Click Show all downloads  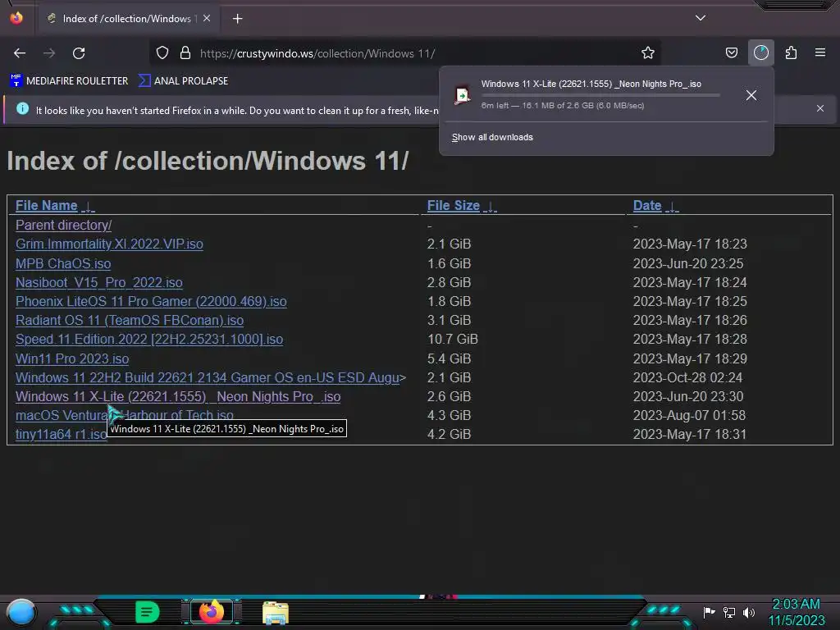coord(492,137)
